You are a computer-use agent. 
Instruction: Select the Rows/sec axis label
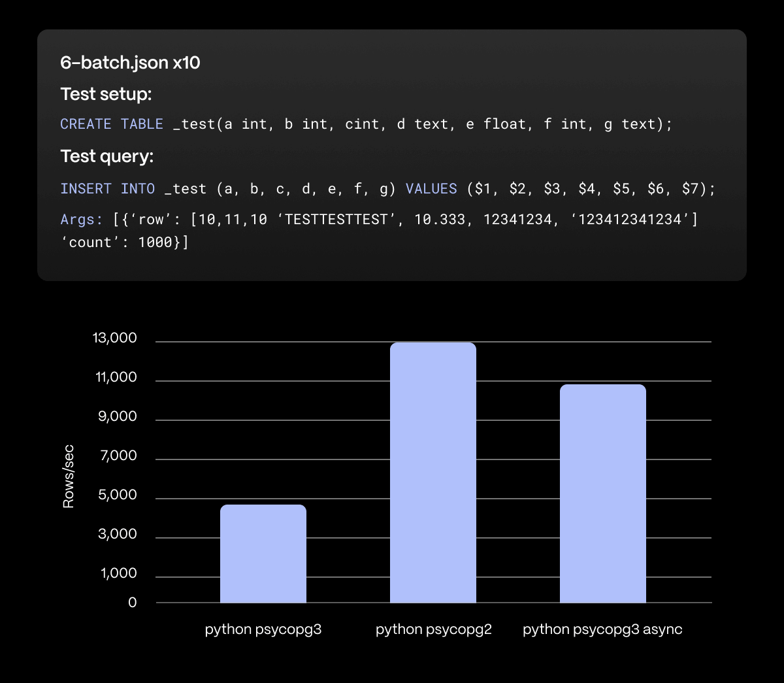point(68,475)
